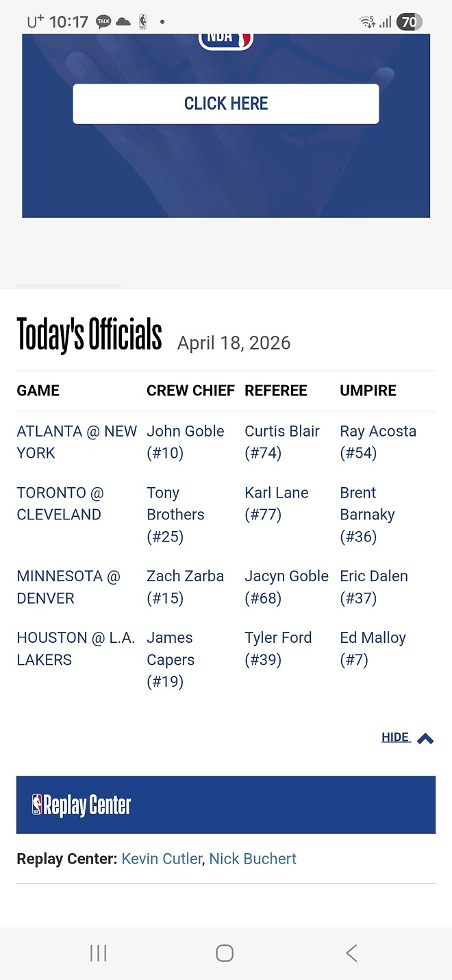
Task: Open the Atlanta @ New York game
Action: 77,442
